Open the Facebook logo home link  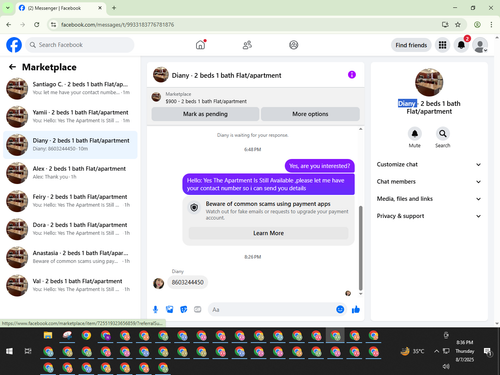pos(14,45)
